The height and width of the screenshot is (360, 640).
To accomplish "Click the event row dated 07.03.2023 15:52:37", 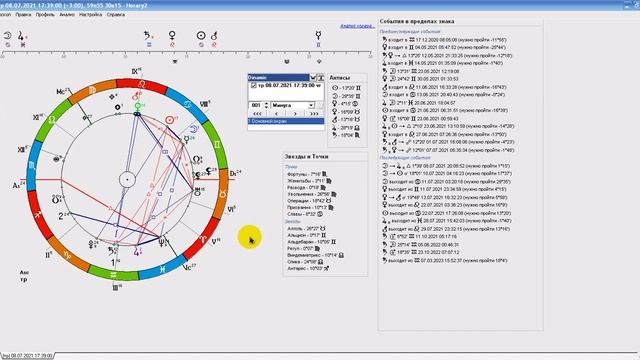I will coord(445,260).
